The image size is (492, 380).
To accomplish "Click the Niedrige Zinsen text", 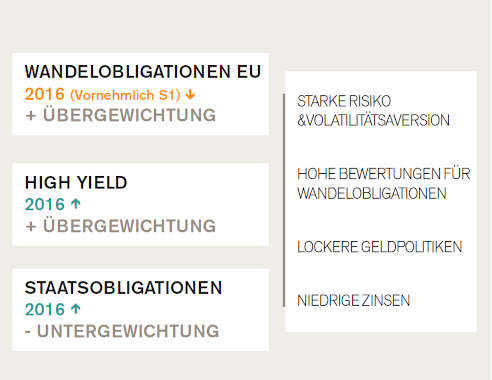I will pyautogui.click(x=353, y=301).
